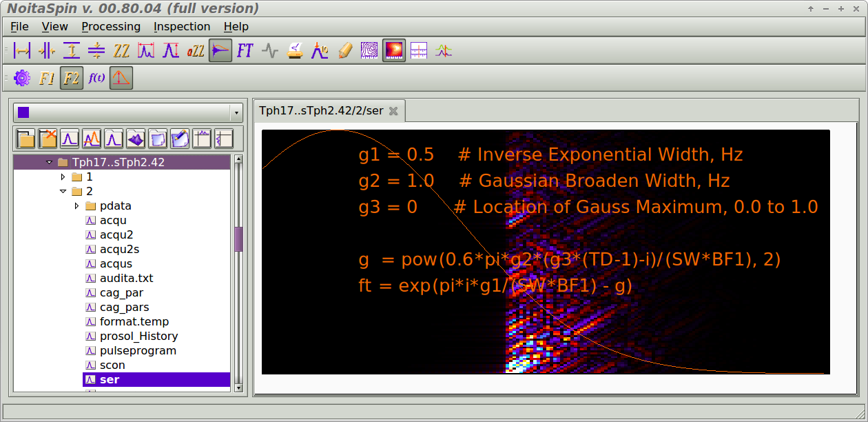
Task: Click the vertical compress arrows icon
Action: tap(96, 50)
